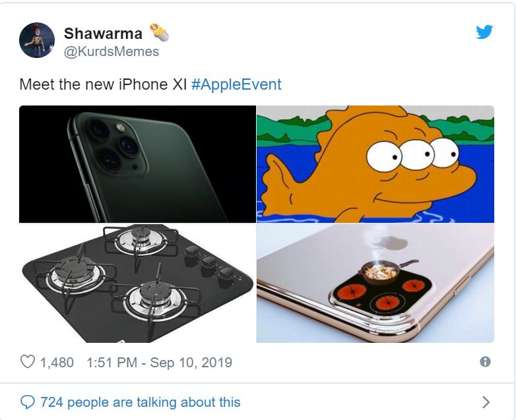The image size is (516, 420).
Task: Open the 724 people are talking link
Action: pos(141,402)
